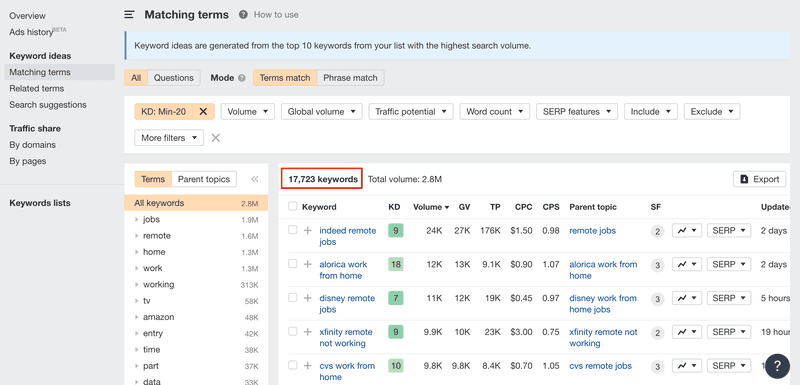
Task: Click SF badge for alorica work from home
Action: (658, 265)
